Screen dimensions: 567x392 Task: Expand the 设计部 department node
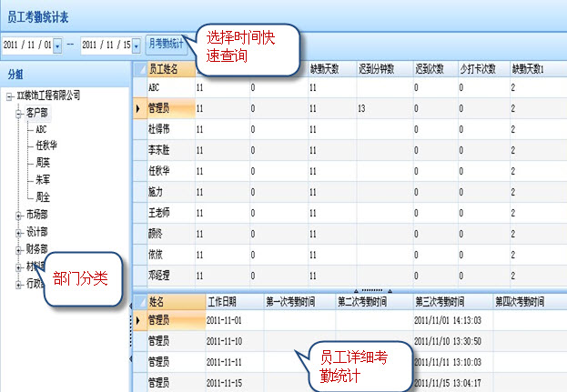click(19, 233)
